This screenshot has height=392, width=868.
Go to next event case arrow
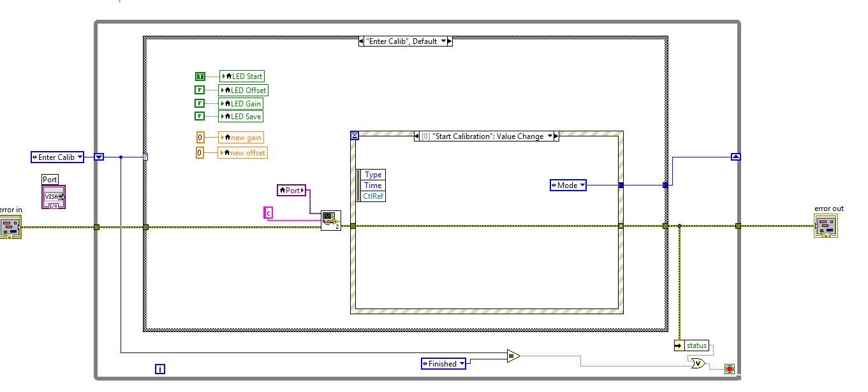click(x=555, y=136)
